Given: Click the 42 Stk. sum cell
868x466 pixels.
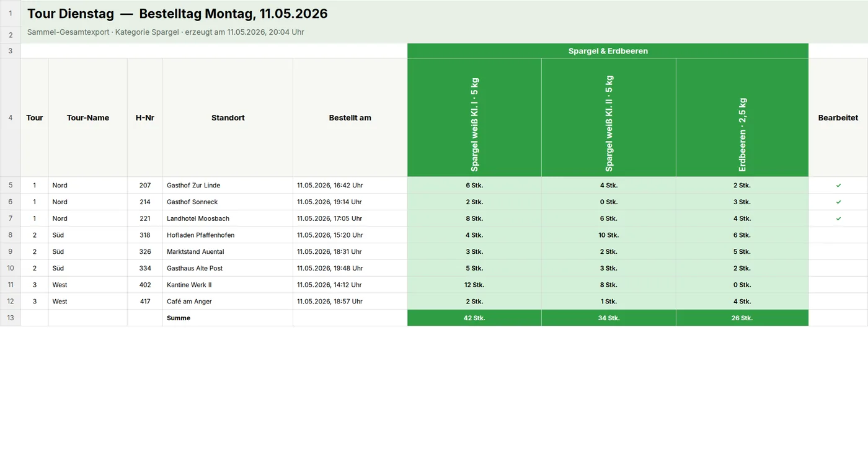Looking at the screenshot, I should [x=474, y=318].
